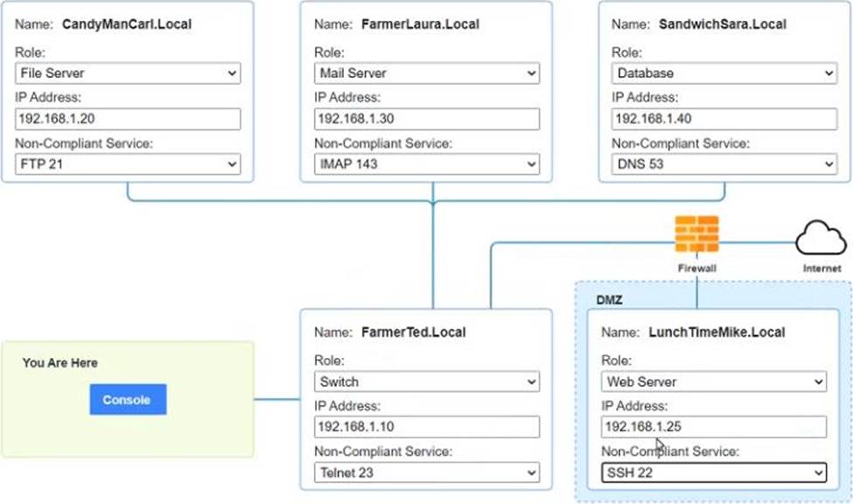Expand the SSH 22 non-compliant service dropdown
This screenshot has height=504, width=853.
point(714,472)
